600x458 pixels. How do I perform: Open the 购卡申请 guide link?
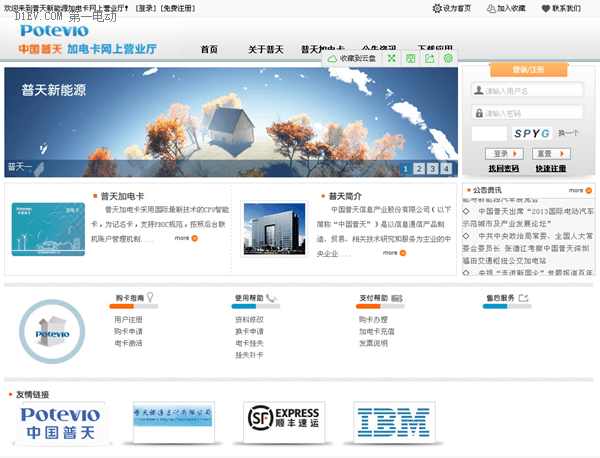(128, 331)
